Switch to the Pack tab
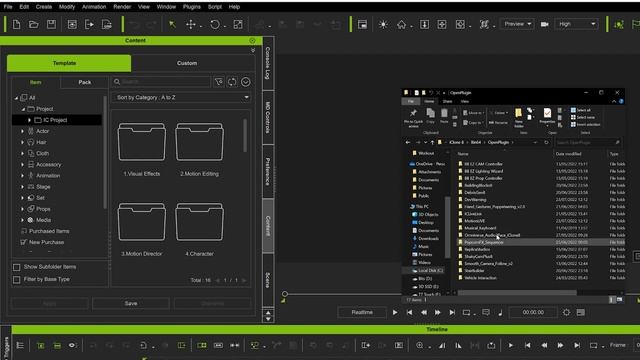This screenshot has width=640, height=360. [x=85, y=82]
